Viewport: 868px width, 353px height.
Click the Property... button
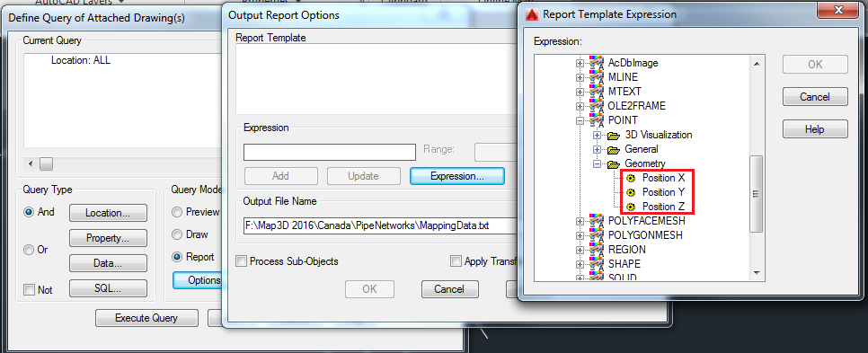[108, 238]
